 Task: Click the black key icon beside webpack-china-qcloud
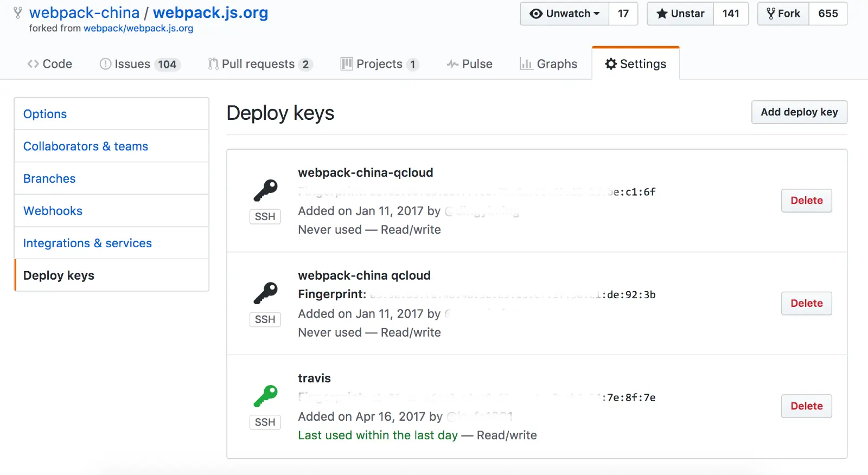coord(265,190)
